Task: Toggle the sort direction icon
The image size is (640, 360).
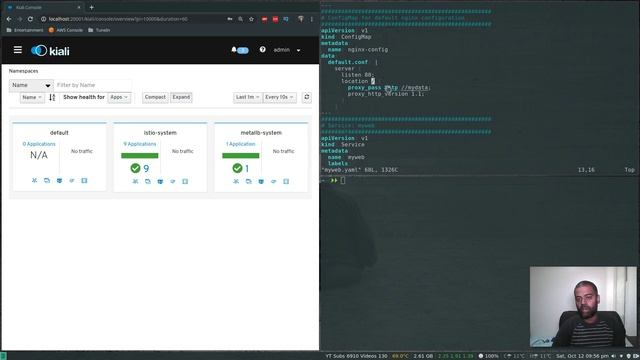Action: pos(52,97)
